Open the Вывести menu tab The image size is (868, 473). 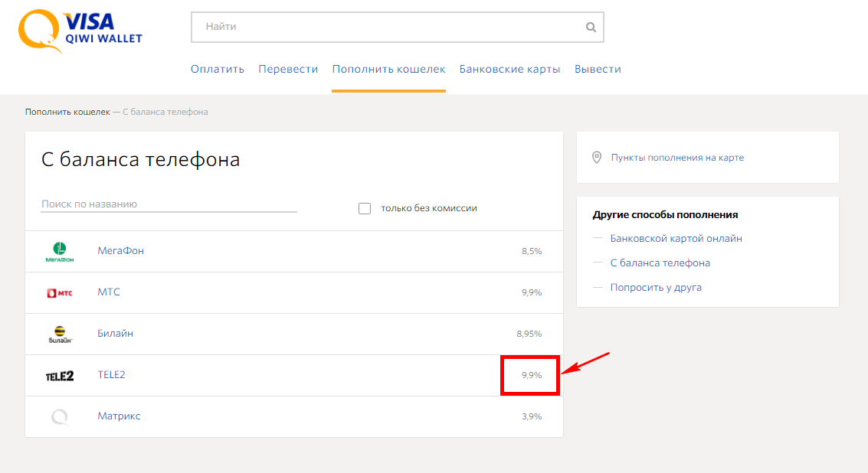point(598,69)
